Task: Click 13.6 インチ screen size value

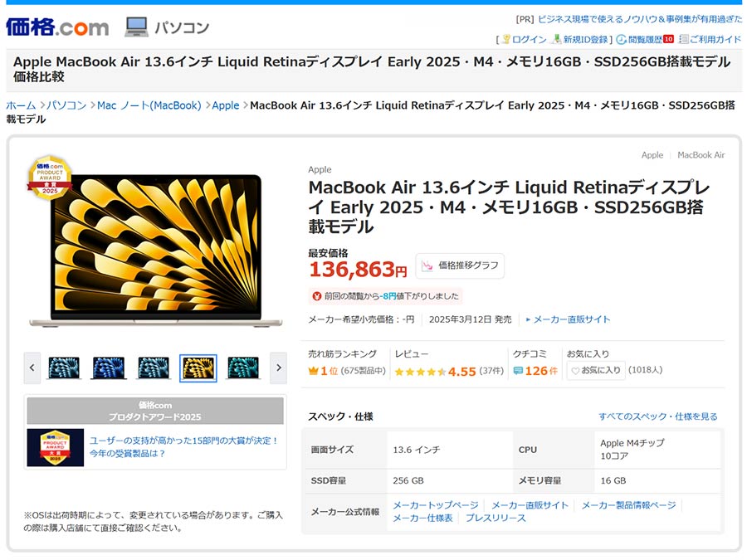Action: [417, 450]
